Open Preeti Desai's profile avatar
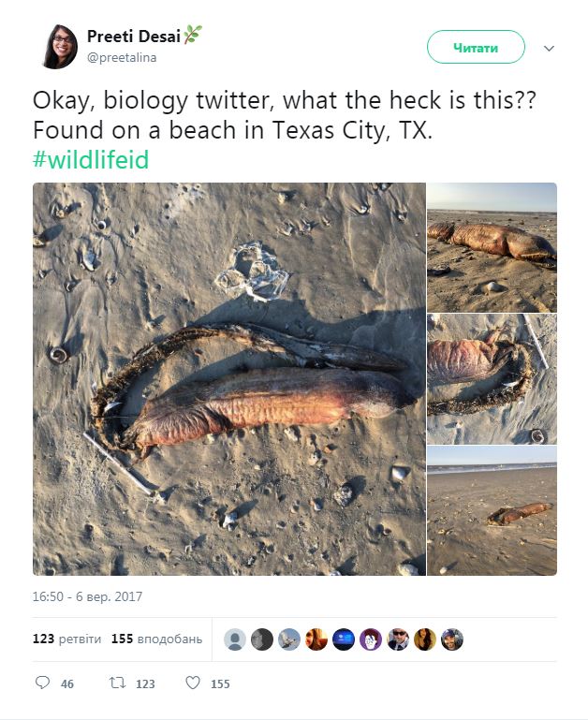 click(59, 47)
